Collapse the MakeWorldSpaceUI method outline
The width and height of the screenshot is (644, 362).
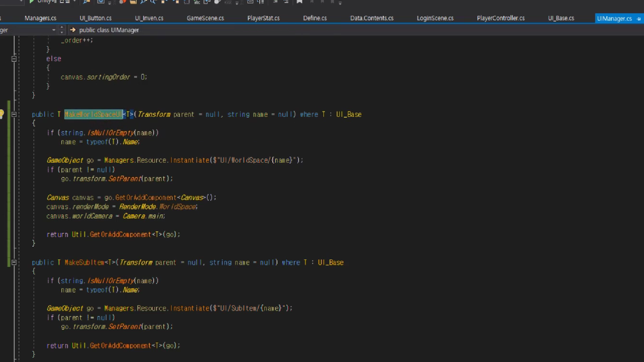click(x=14, y=114)
